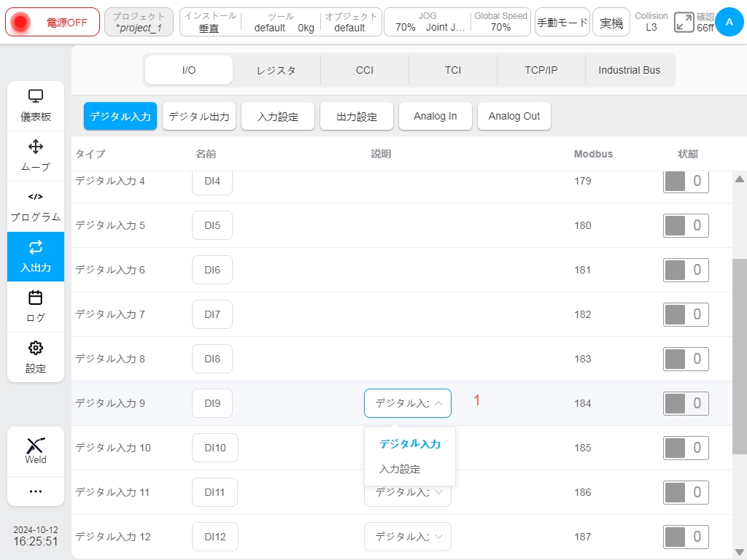
Task: Switch to the I/O tab
Action: [x=189, y=70]
